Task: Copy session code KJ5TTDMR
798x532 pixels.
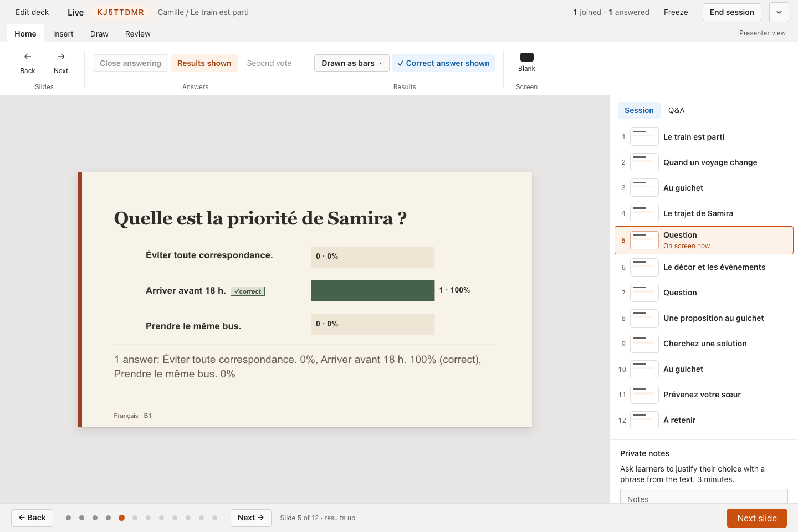Action: [x=120, y=12]
